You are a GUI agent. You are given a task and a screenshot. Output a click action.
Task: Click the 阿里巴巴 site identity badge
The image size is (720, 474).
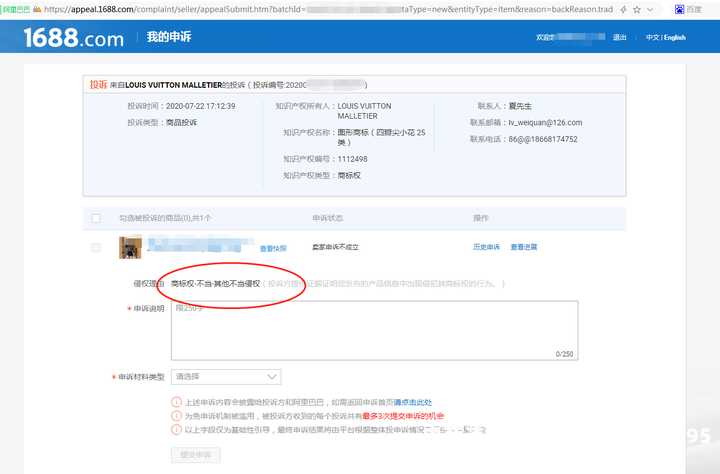17,9
